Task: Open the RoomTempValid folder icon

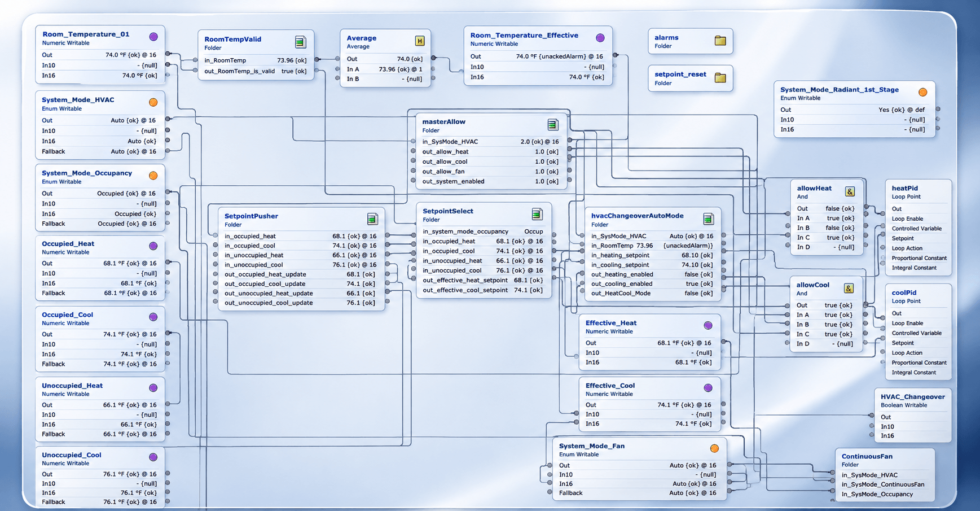Action: [x=300, y=42]
